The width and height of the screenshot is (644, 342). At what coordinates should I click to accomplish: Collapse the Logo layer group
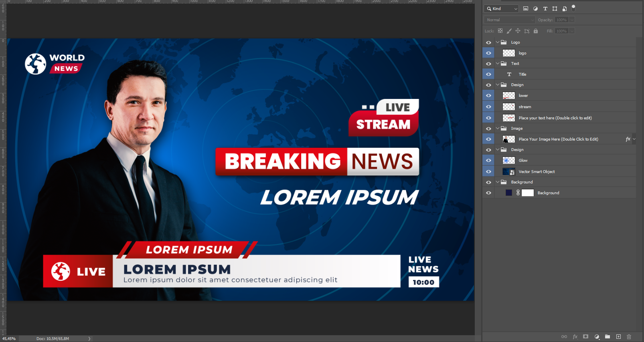tap(498, 42)
